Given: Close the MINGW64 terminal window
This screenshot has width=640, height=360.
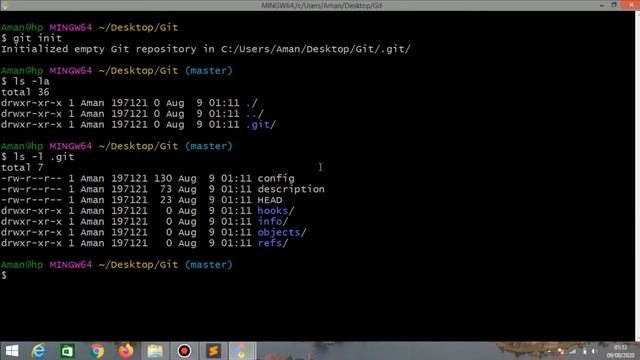Looking at the screenshot, I should (630, 5).
